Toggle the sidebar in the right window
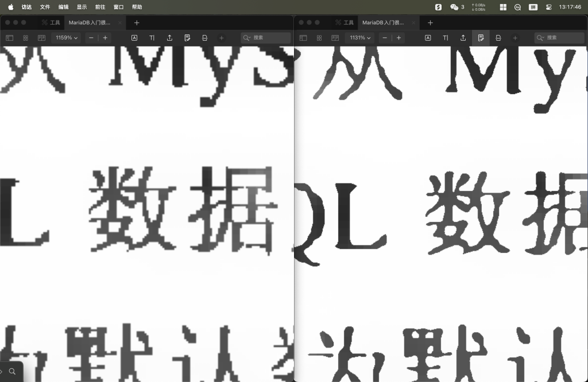 (x=303, y=38)
